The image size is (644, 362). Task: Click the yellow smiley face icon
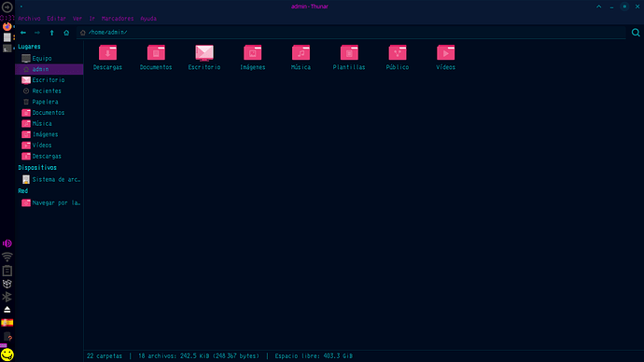pos(7,355)
